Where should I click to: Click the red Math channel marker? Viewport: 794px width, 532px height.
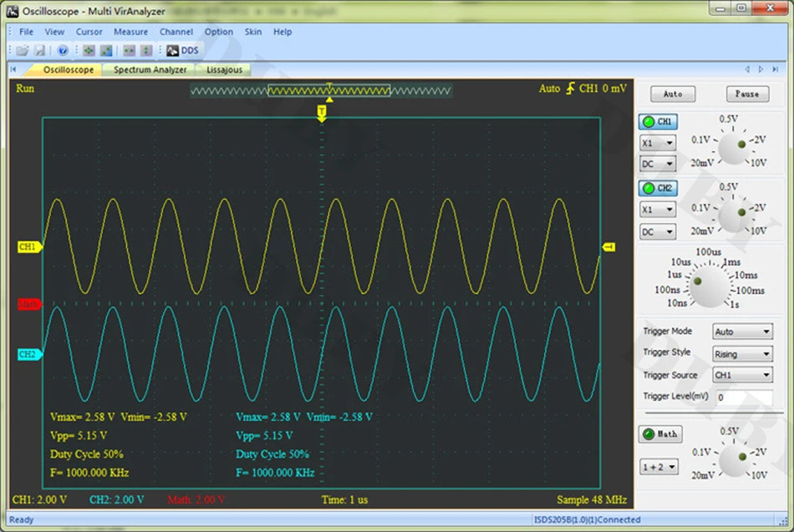28,305
